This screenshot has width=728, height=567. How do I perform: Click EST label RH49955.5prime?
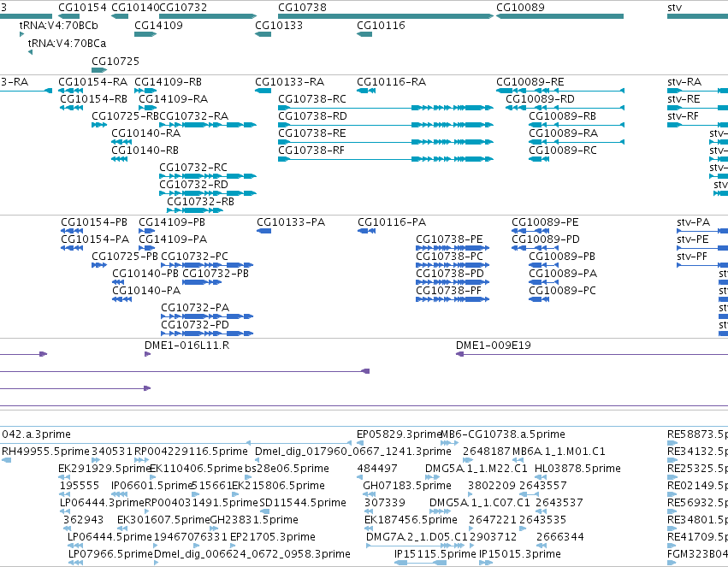[45, 452]
